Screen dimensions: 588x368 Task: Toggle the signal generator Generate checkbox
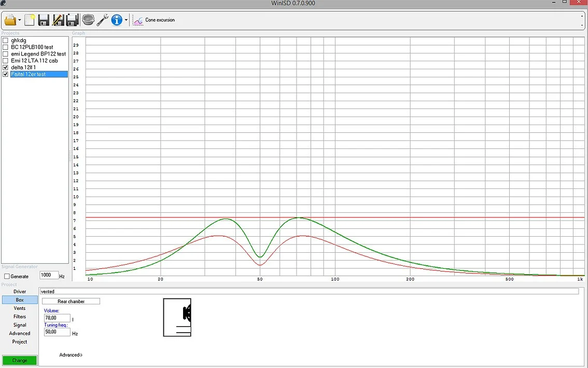point(7,277)
